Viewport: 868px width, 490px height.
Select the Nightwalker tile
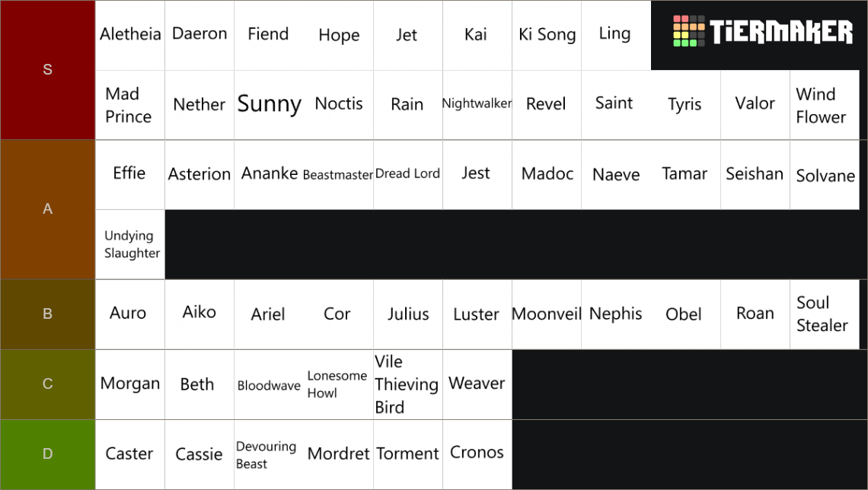477,104
